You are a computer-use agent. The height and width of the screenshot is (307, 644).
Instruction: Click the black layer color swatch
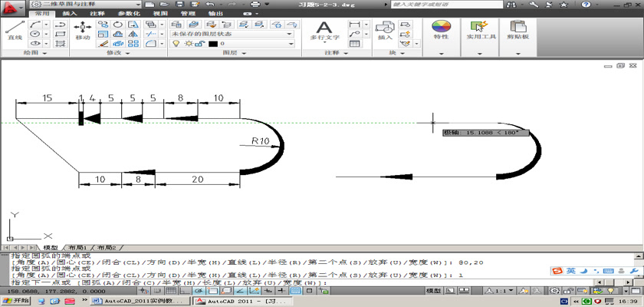213,44
